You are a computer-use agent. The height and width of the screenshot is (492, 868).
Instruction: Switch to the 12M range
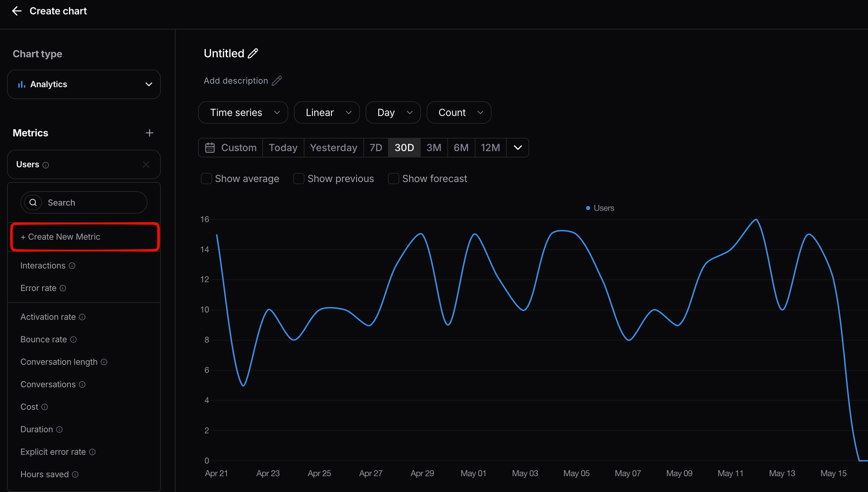pos(491,148)
